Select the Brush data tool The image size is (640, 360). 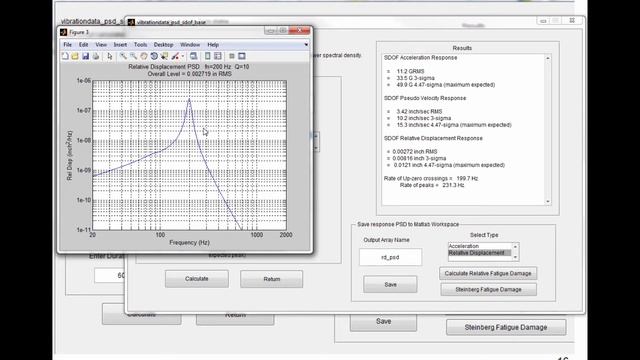coord(175,56)
